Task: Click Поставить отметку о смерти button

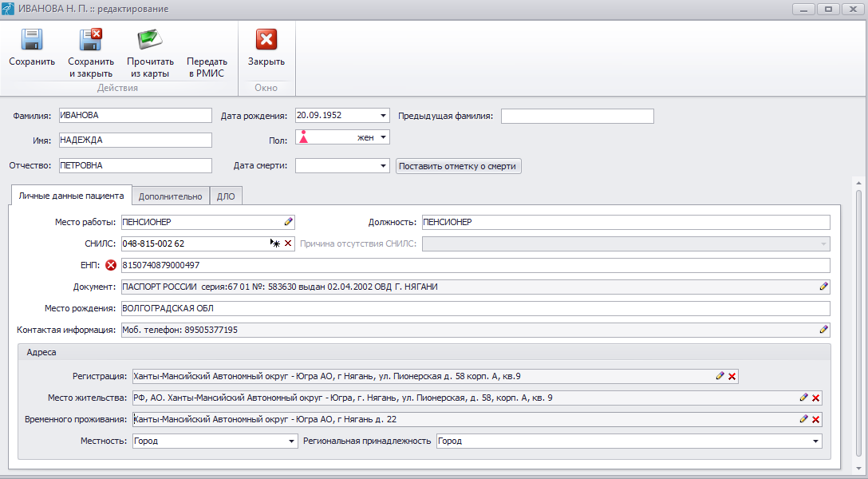Action: [x=458, y=166]
